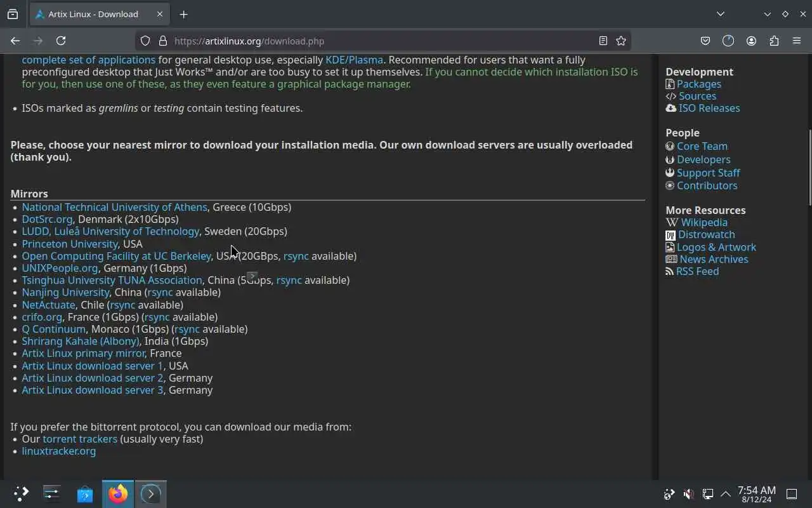Open Core Team under People
The width and height of the screenshot is (812, 508).
[x=702, y=146]
